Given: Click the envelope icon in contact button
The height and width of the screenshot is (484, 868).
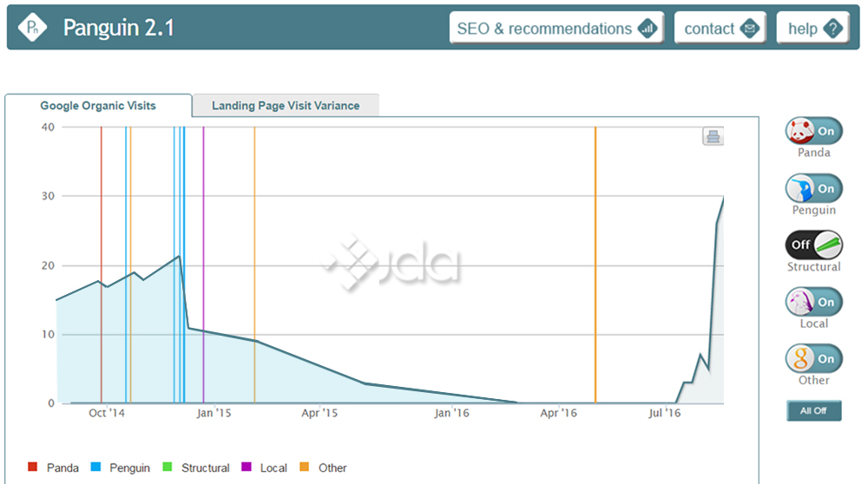Looking at the screenshot, I should point(749,29).
